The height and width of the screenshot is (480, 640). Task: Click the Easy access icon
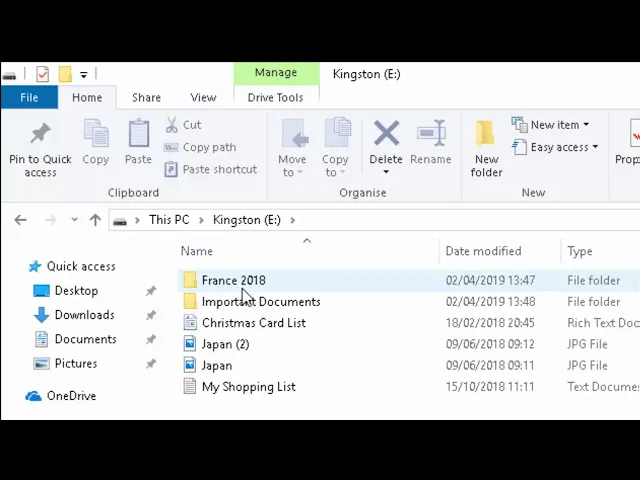pos(520,147)
